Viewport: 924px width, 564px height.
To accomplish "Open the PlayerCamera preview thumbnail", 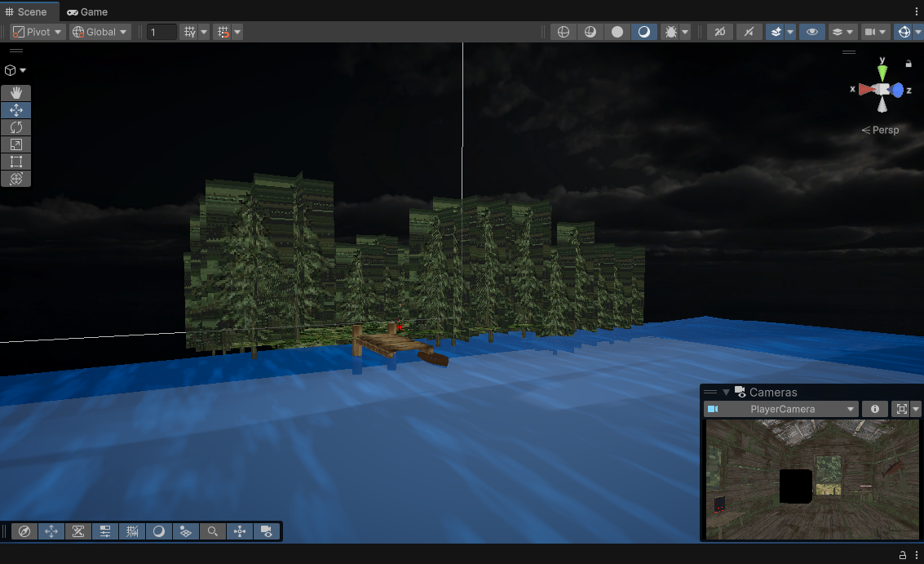I will click(x=812, y=479).
